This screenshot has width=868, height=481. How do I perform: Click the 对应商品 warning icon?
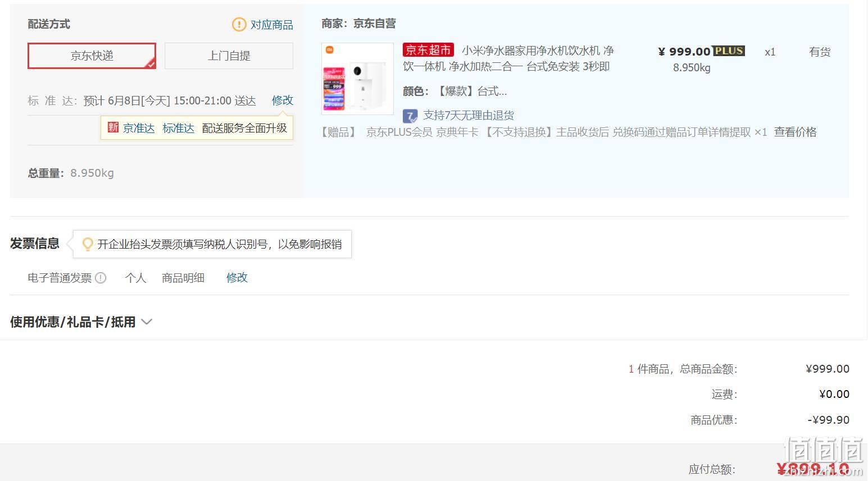point(239,24)
